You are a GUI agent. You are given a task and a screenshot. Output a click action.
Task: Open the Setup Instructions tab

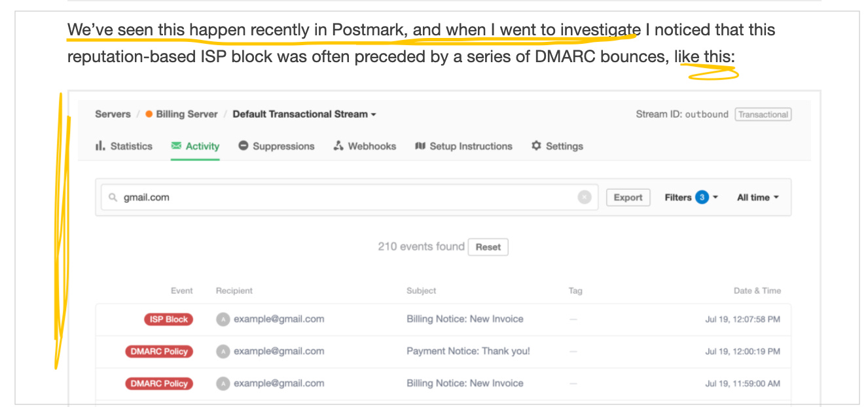(463, 146)
